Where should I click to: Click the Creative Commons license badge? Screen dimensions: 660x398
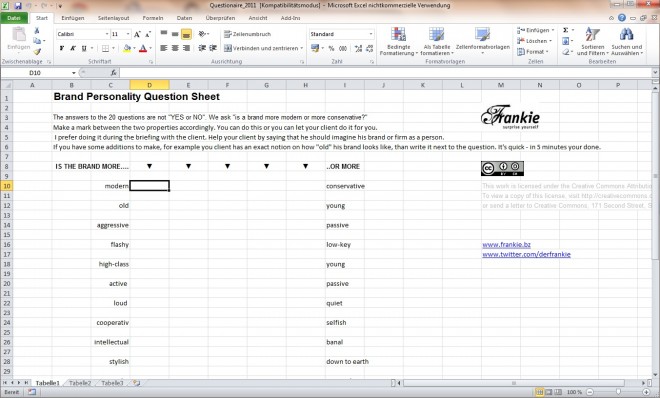[502, 168]
